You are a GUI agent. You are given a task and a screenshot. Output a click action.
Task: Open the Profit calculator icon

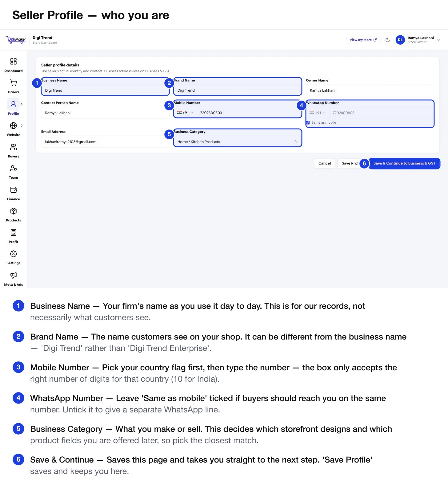[13, 233]
